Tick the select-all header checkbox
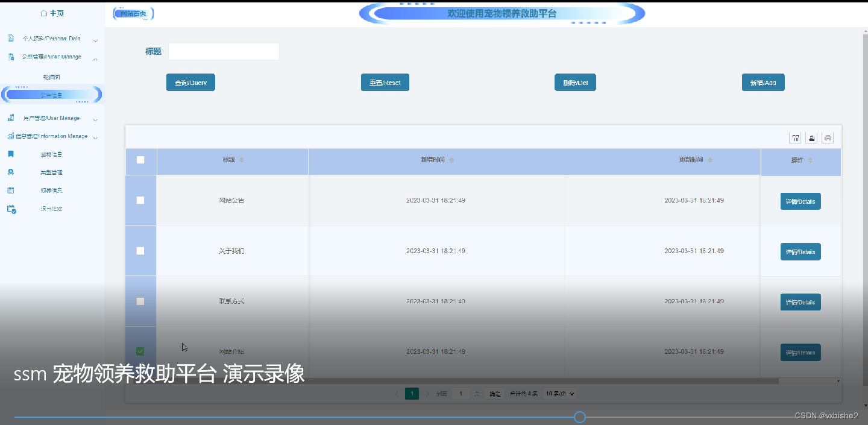Viewport: 868px width, 425px height. click(x=140, y=160)
